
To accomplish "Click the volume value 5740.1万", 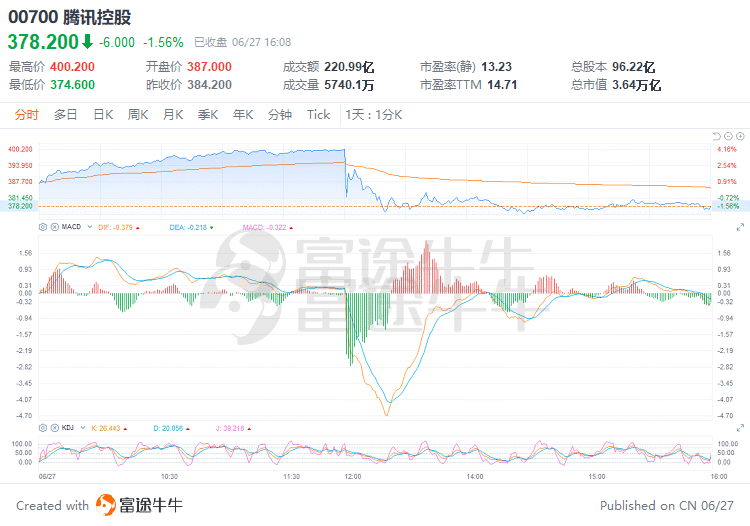I will point(349,85).
